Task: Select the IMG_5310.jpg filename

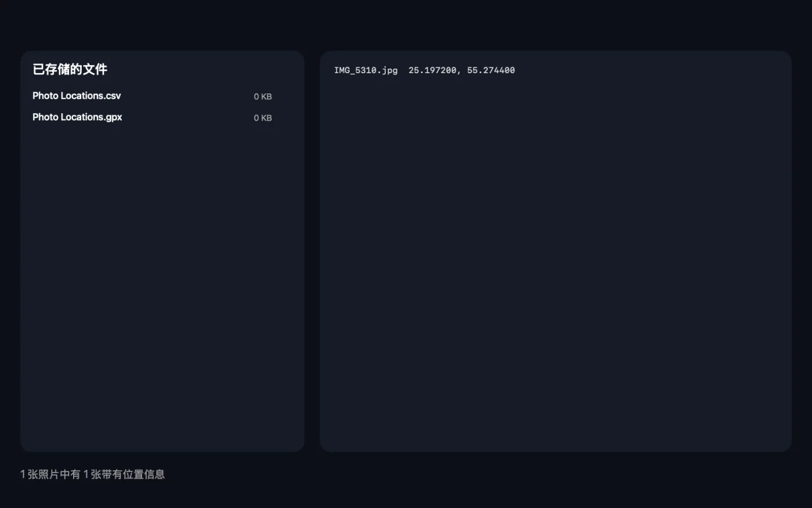Action: [x=366, y=70]
